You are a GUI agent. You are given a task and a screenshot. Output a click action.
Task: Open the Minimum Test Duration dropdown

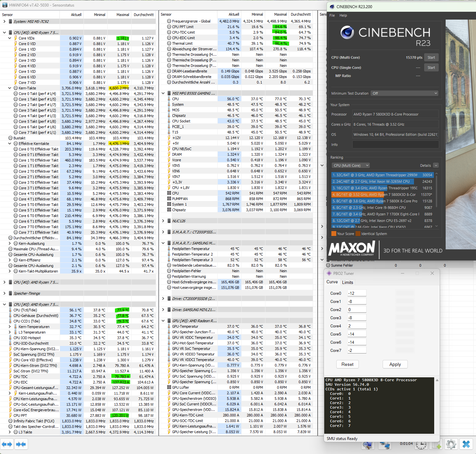click(x=405, y=93)
